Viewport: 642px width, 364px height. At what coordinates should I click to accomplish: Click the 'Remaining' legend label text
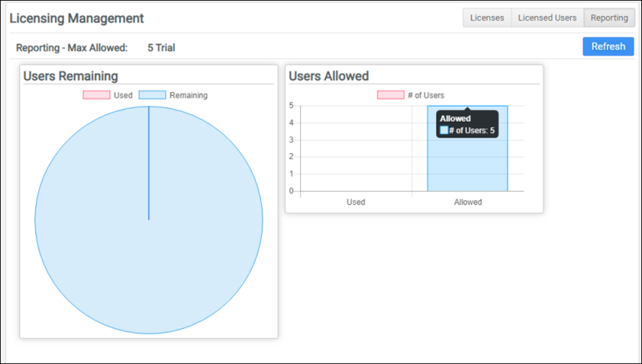(188, 95)
